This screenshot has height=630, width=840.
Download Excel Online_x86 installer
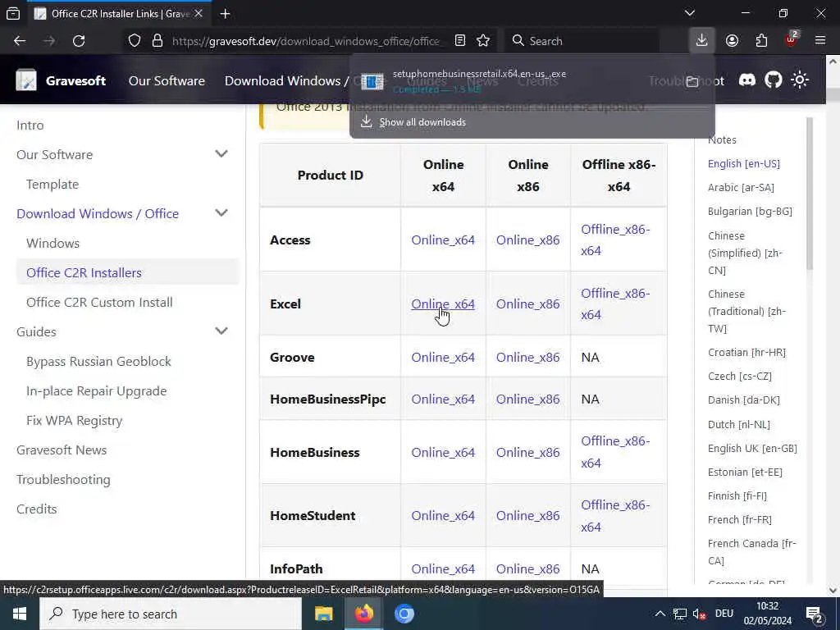pyautogui.click(x=527, y=304)
